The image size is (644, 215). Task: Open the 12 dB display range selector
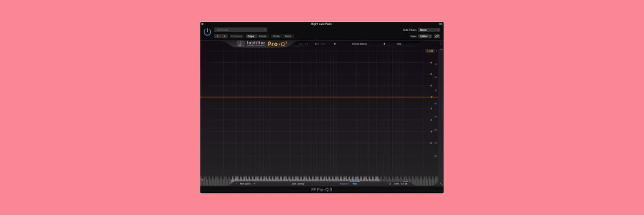[430, 51]
